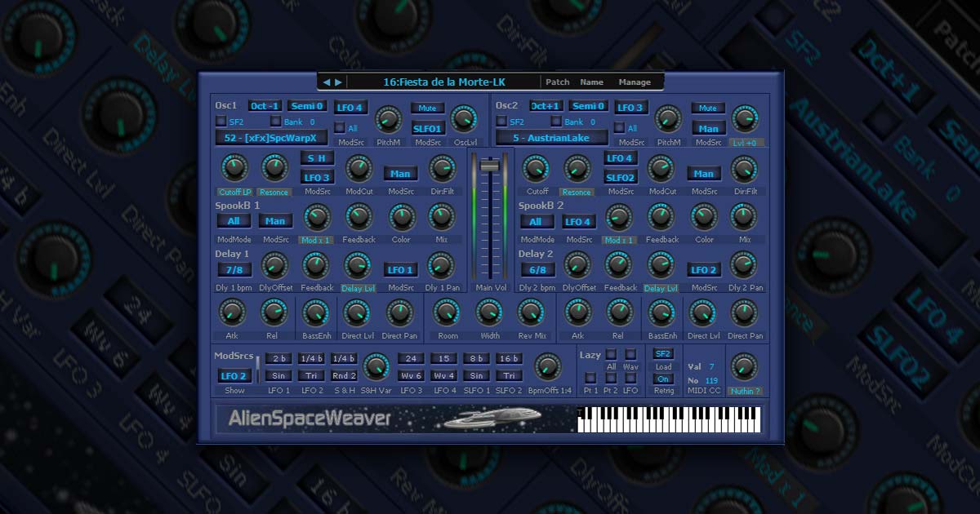Click the BpmOffs 1:4 knob

click(547, 366)
